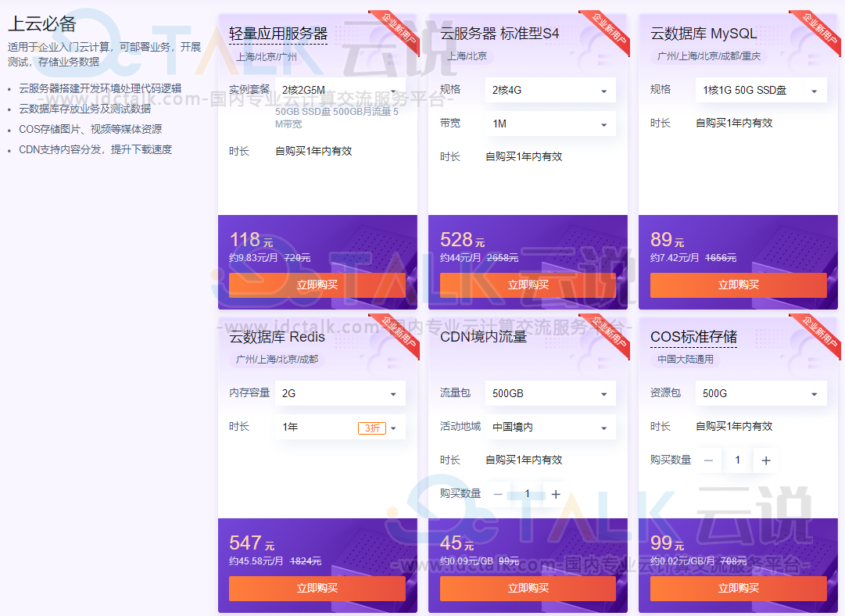Image resolution: width=845 pixels, height=616 pixels.
Task: Expand Redis 1年 duration dropdown
Action: click(340, 428)
